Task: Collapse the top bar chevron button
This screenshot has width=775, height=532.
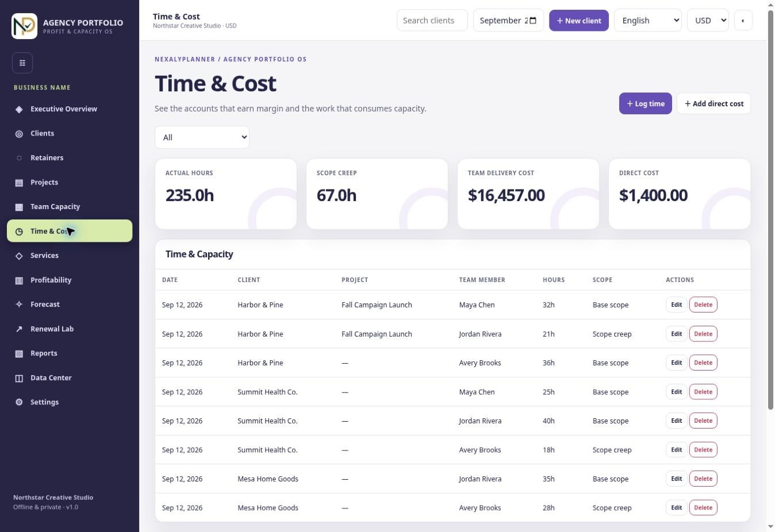Action: pos(743,21)
